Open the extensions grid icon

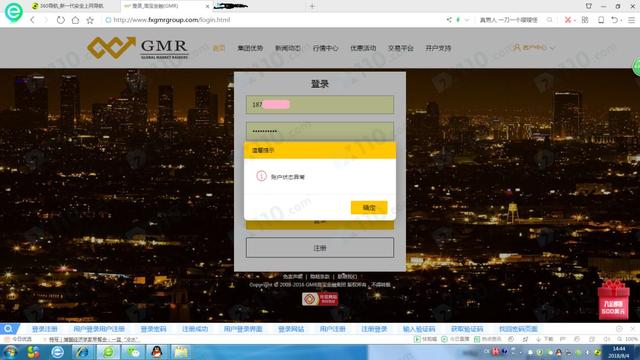coord(585,20)
